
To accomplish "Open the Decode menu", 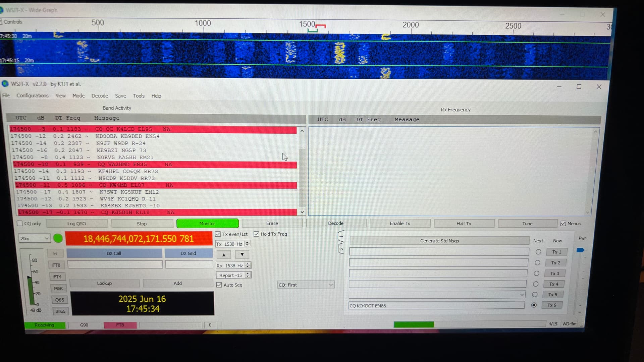I will pos(100,96).
